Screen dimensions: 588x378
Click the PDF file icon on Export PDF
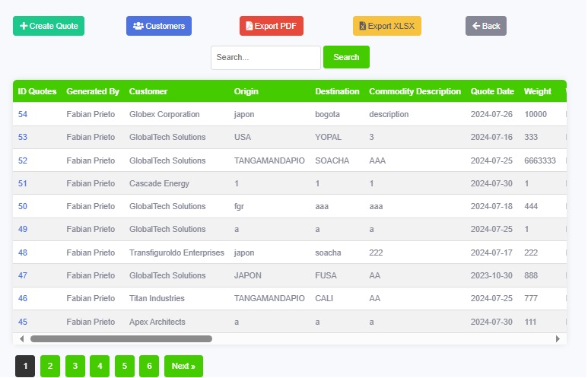click(x=250, y=26)
